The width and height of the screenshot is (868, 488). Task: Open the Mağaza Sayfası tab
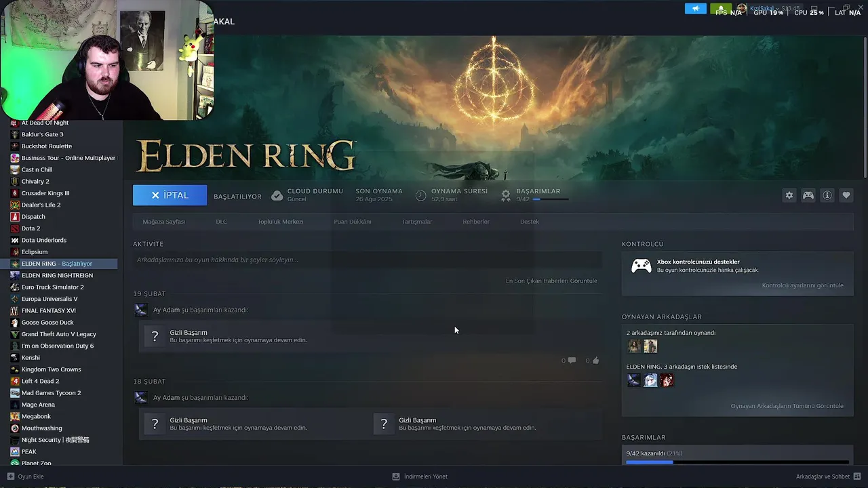point(163,222)
